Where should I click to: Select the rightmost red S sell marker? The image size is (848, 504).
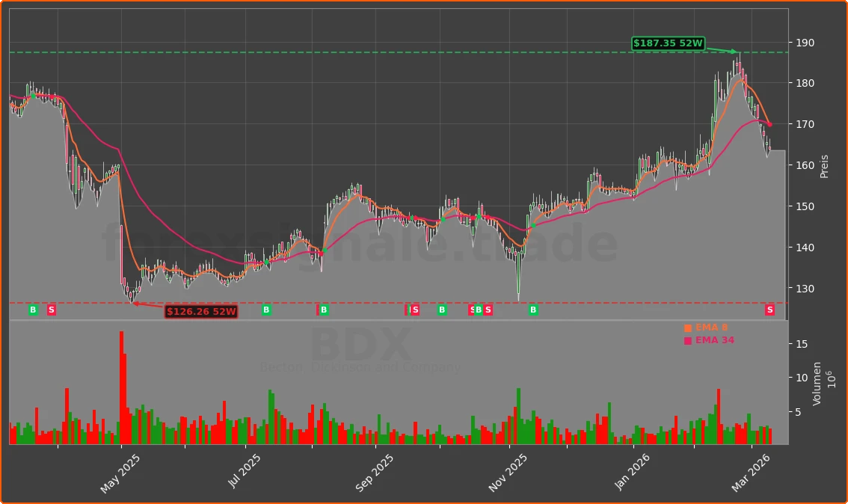769,310
